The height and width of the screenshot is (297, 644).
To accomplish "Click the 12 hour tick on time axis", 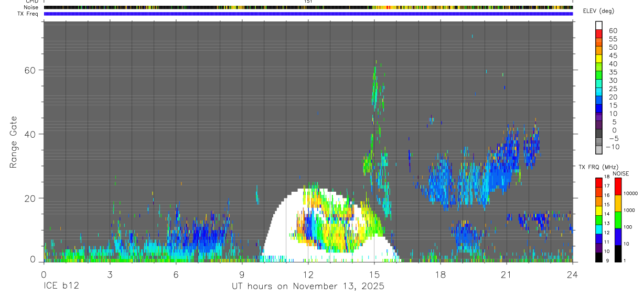I will pyautogui.click(x=308, y=274).
